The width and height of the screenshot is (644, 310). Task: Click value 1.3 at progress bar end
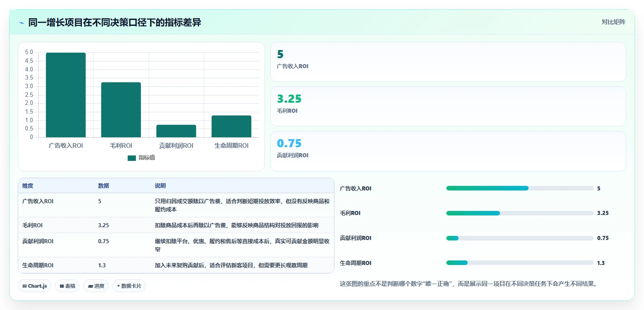pos(601,263)
